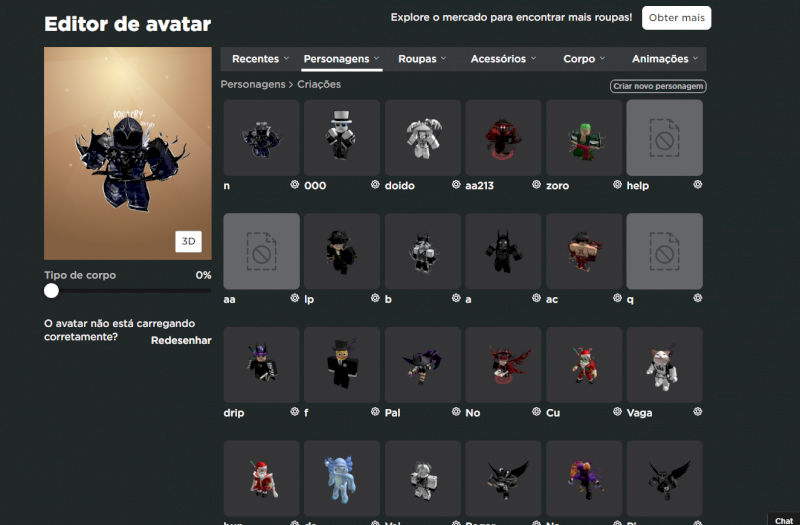This screenshot has height=525, width=800.
Task: Click the Tipo de corpo slider handle
Action: (51, 291)
